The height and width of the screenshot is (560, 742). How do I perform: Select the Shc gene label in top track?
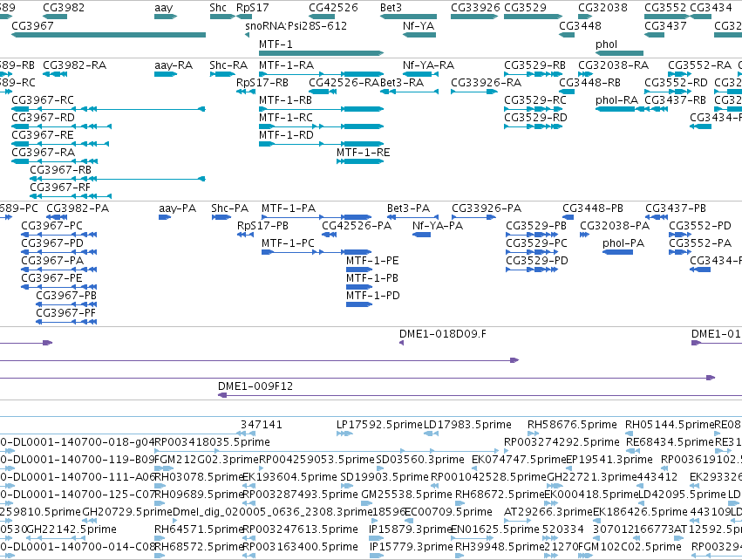pyautogui.click(x=218, y=8)
